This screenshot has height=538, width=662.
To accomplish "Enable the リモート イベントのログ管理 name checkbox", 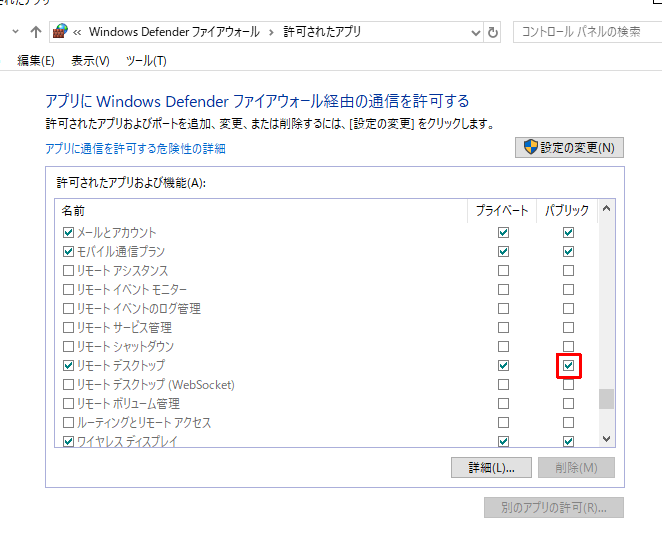I will [x=68, y=309].
